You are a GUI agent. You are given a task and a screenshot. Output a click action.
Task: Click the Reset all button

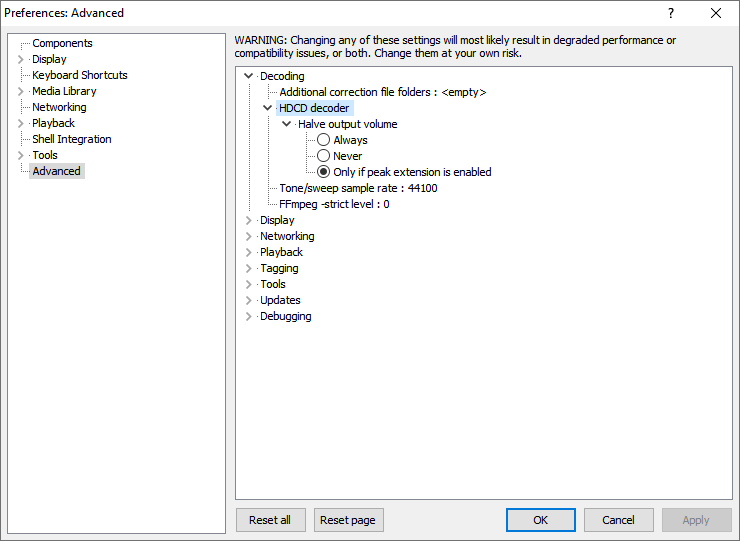point(270,520)
